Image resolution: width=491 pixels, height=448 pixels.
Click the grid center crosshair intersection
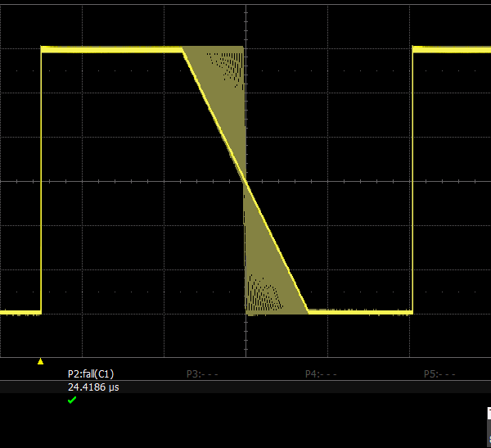pyautogui.click(x=245, y=181)
